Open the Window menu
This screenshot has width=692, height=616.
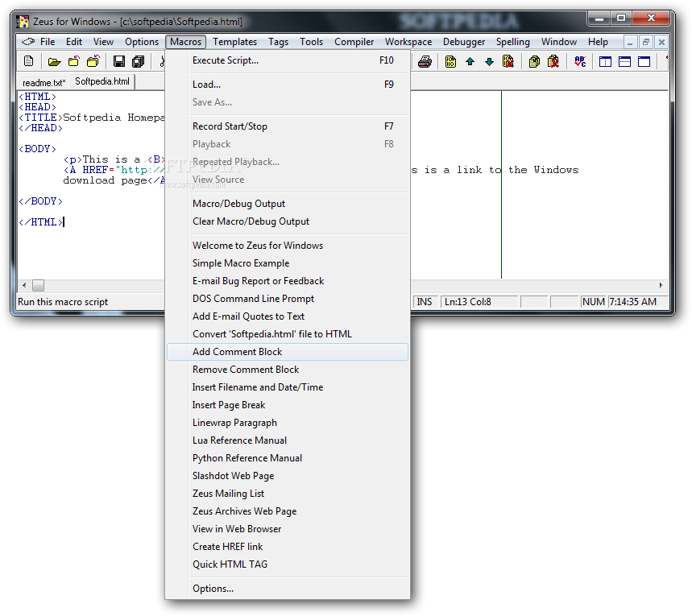(559, 42)
